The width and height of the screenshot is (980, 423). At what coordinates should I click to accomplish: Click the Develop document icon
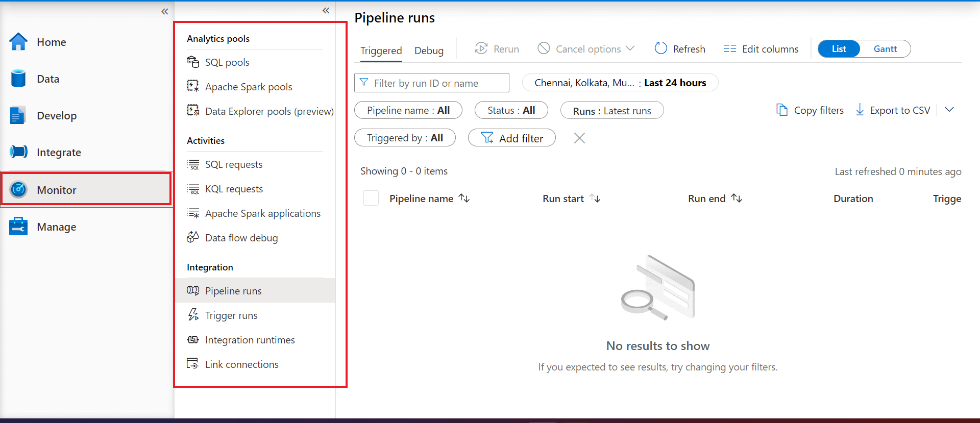pos(17,115)
